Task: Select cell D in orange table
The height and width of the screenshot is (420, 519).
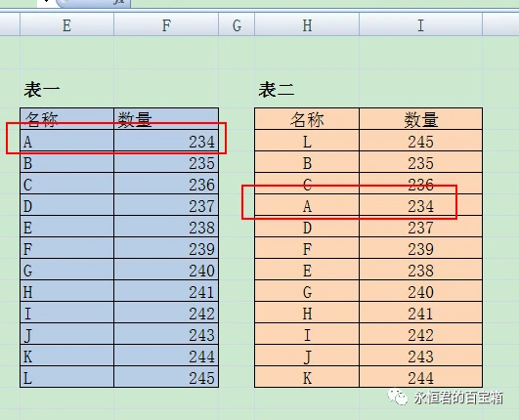Action: (307, 227)
